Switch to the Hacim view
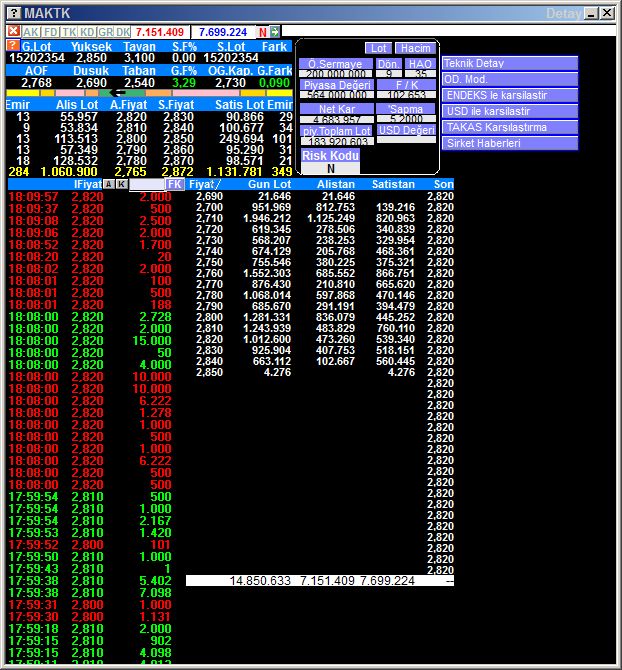This screenshot has height=670, width=622. [414, 48]
